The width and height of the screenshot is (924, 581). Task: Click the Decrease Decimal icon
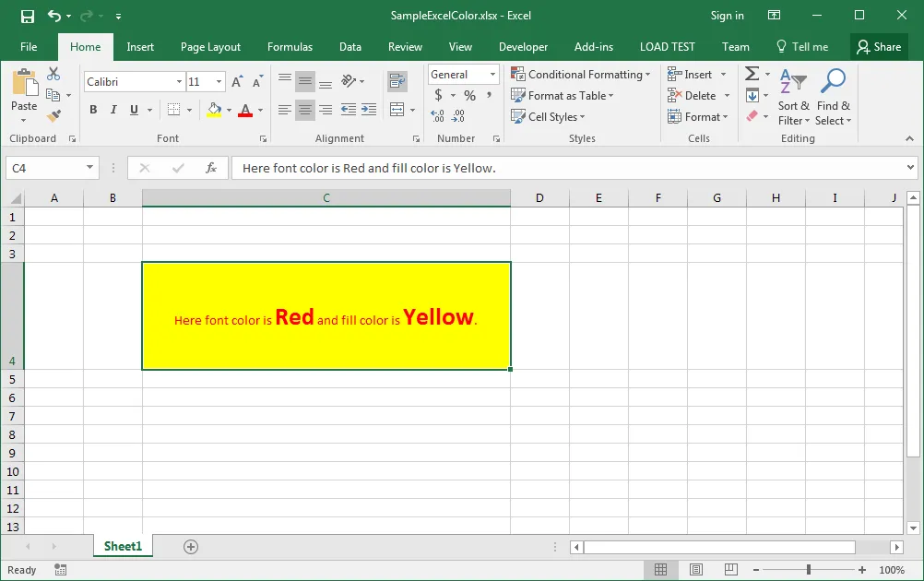[458, 116]
